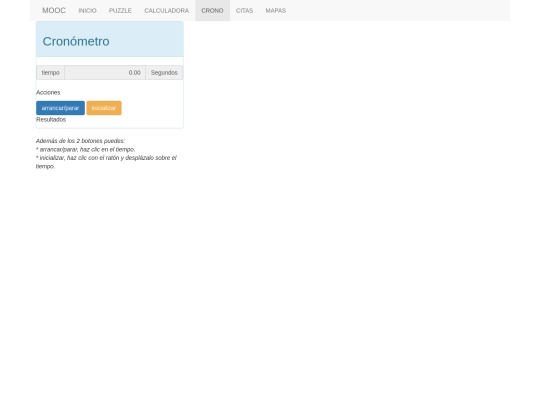Click the MOOC brand link

tap(54, 10)
